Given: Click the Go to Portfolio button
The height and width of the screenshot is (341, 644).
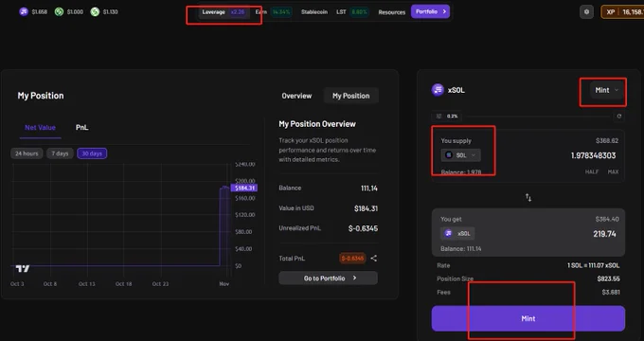Looking at the screenshot, I should [x=329, y=278].
